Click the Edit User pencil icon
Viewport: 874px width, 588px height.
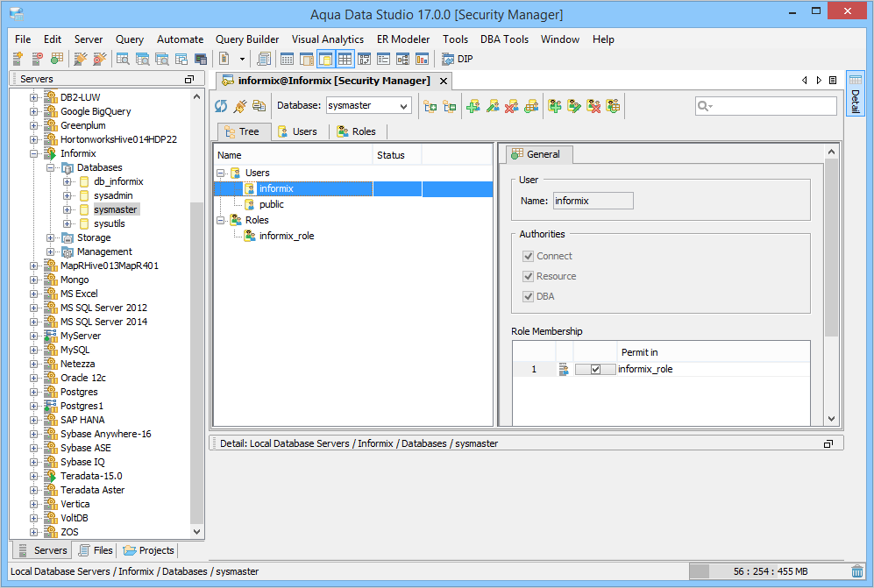tap(493, 106)
